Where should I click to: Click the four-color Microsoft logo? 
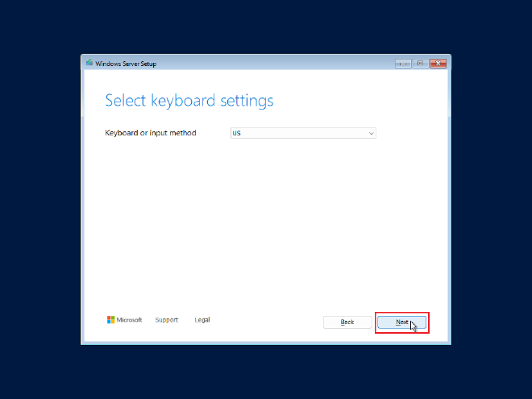point(111,320)
